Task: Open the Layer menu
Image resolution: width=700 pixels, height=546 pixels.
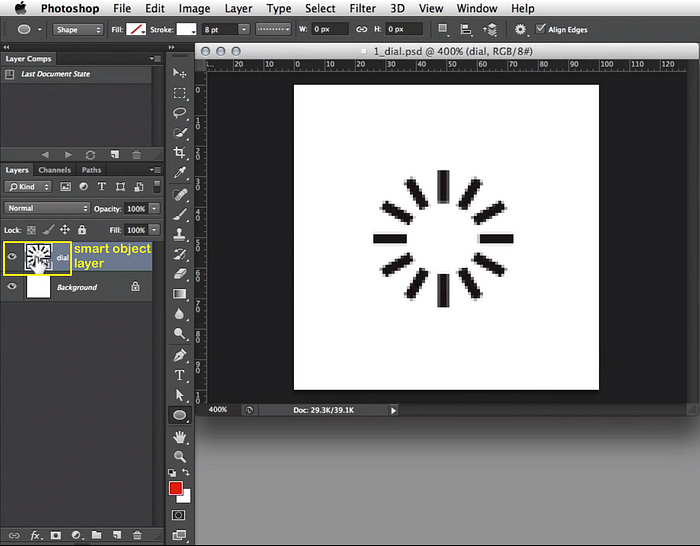Action: pyautogui.click(x=238, y=8)
